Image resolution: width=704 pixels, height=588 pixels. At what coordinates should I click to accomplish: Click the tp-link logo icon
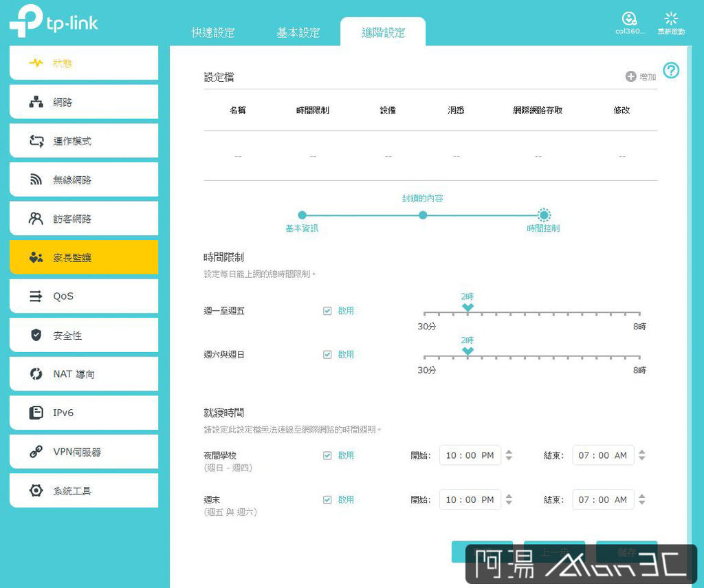click(25, 21)
